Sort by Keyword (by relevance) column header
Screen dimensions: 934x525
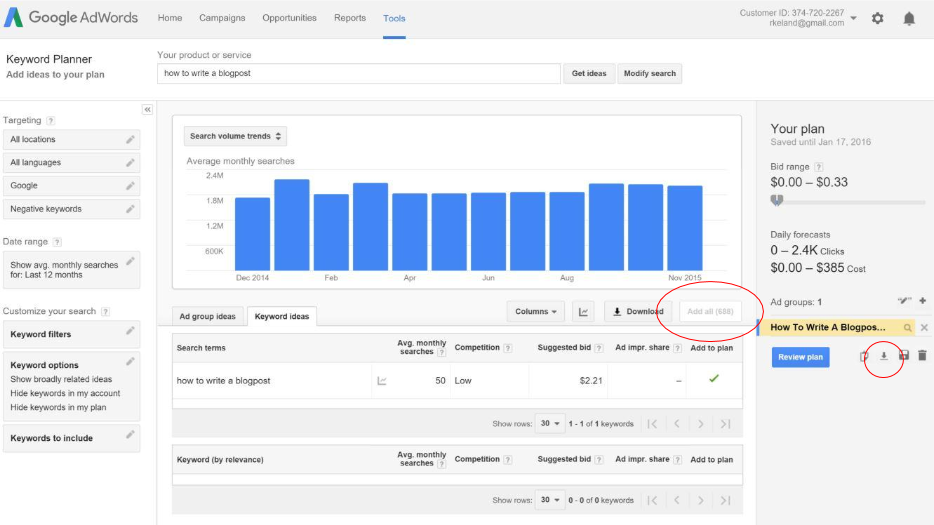[220, 460]
